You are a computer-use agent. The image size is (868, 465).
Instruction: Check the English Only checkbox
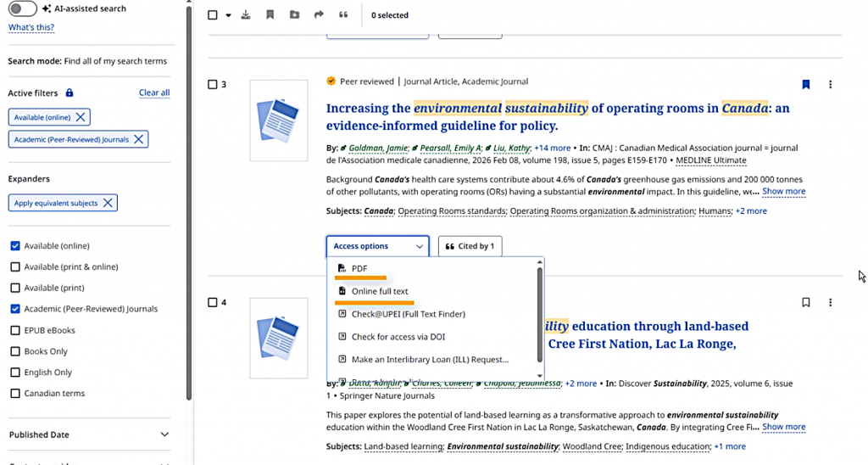(x=15, y=373)
